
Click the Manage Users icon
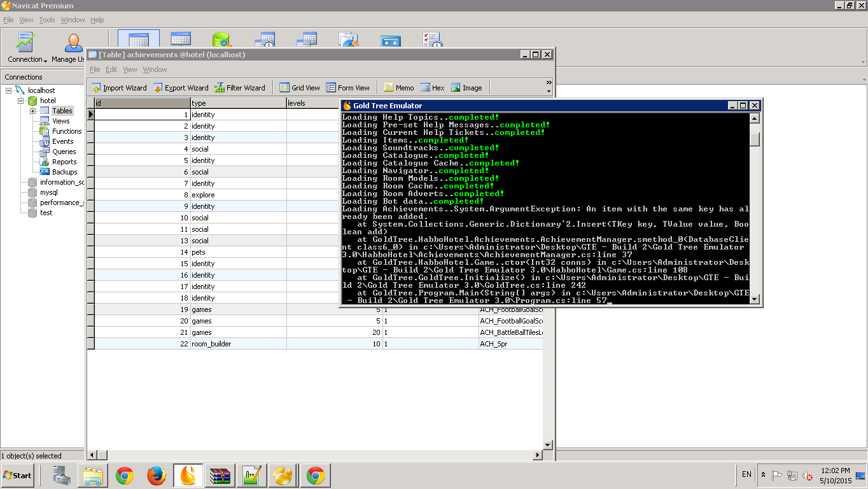(74, 43)
